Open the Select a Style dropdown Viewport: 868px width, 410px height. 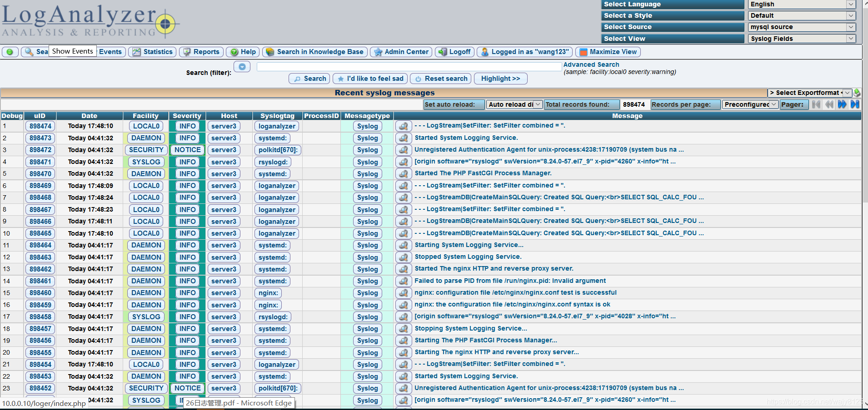(x=802, y=15)
